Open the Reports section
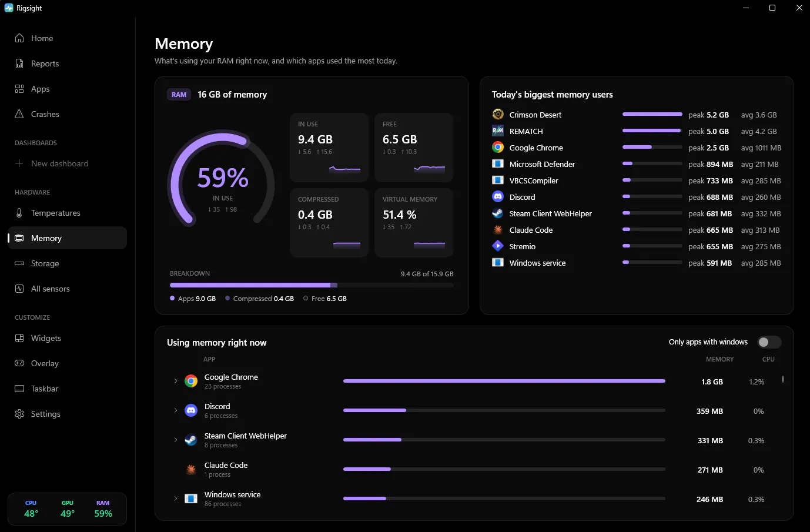 coord(68,63)
